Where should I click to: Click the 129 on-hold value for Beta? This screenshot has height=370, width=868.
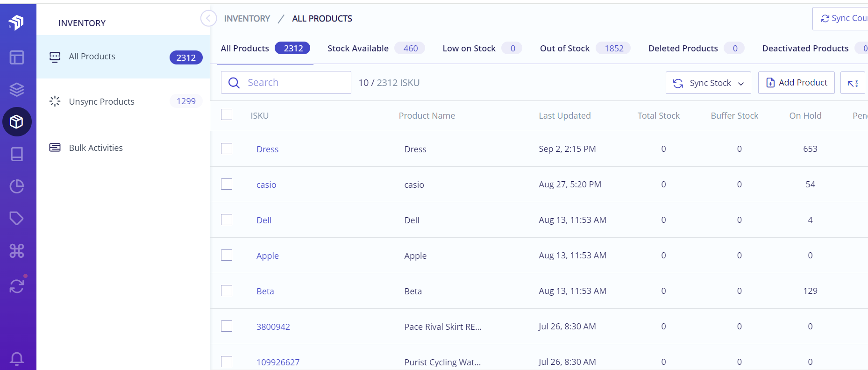click(810, 291)
